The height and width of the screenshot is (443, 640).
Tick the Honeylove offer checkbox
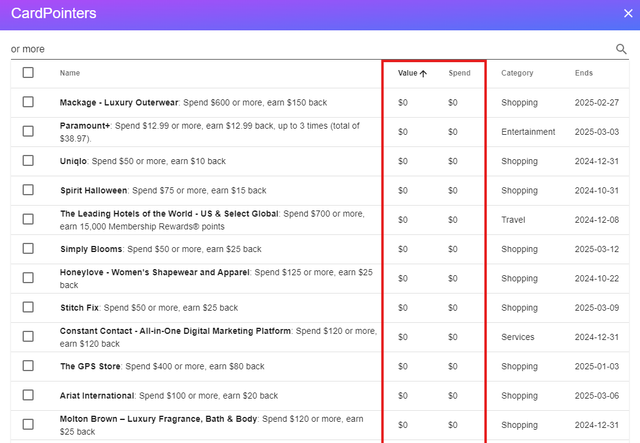coord(28,278)
